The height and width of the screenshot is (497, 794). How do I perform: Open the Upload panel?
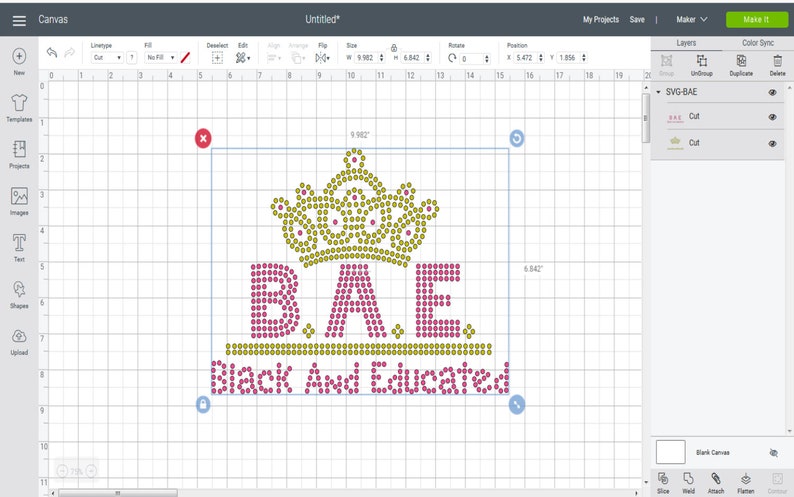19,341
